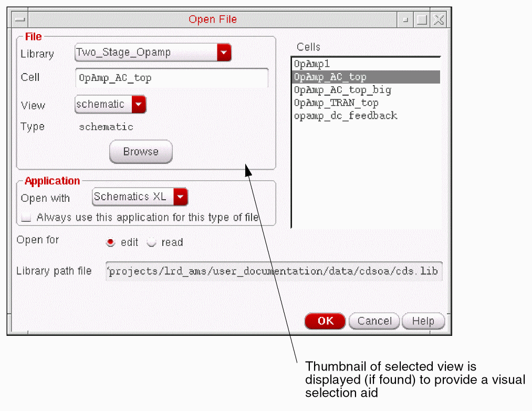Expand the Open with Schematics XL dropdown
Image resolution: width=532 pixels, height=411 pixels.
181,197
